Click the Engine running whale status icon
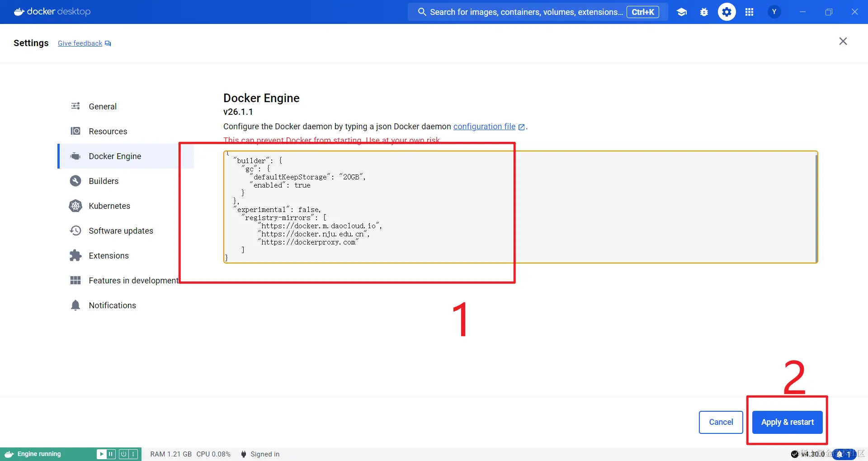The image size is (868, 461). click(9, 454)
